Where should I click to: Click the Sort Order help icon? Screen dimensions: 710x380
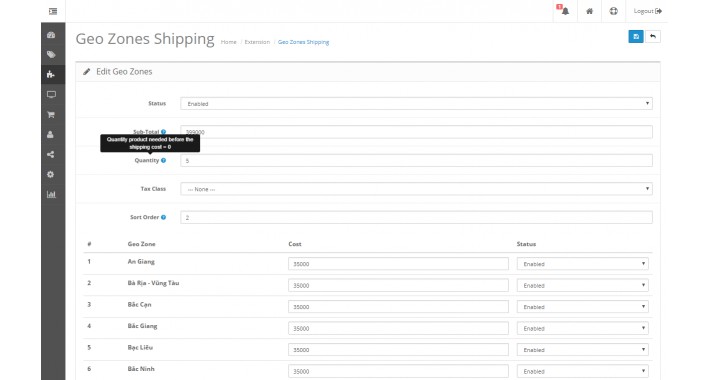(163, 217)
